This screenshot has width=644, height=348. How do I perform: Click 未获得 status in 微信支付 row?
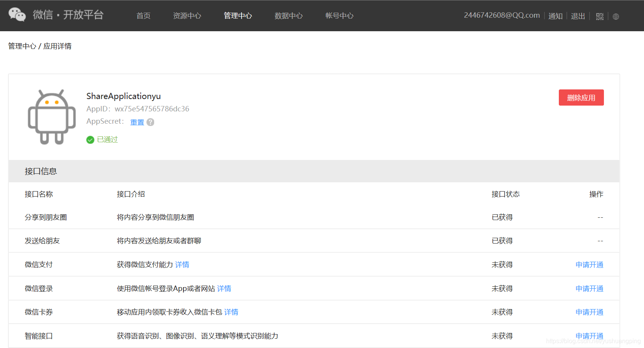[x=502, y=265]
